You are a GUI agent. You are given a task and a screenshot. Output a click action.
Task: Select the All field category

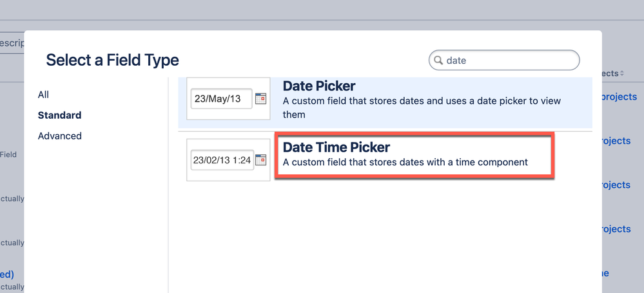(x=43, y=95)
